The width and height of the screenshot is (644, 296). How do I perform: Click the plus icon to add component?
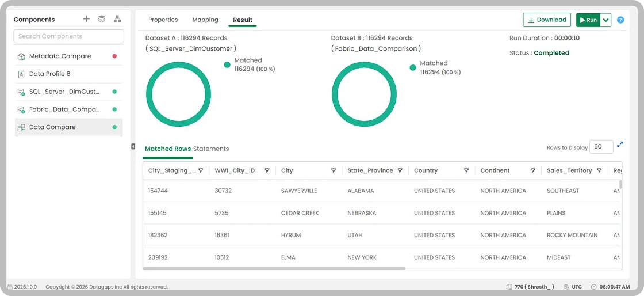pyautogui.click(x=86, y=19)
